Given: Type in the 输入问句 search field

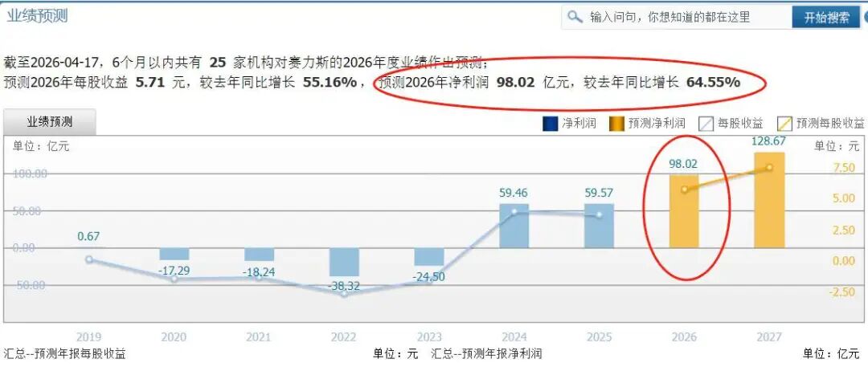Looking at the screenshot, I should pyautogui.click(x=683, y=17).
